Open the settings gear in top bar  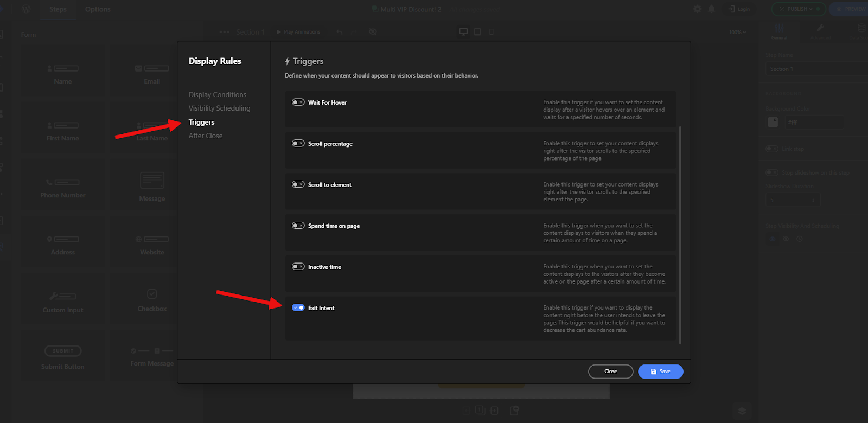pos(697,9)
